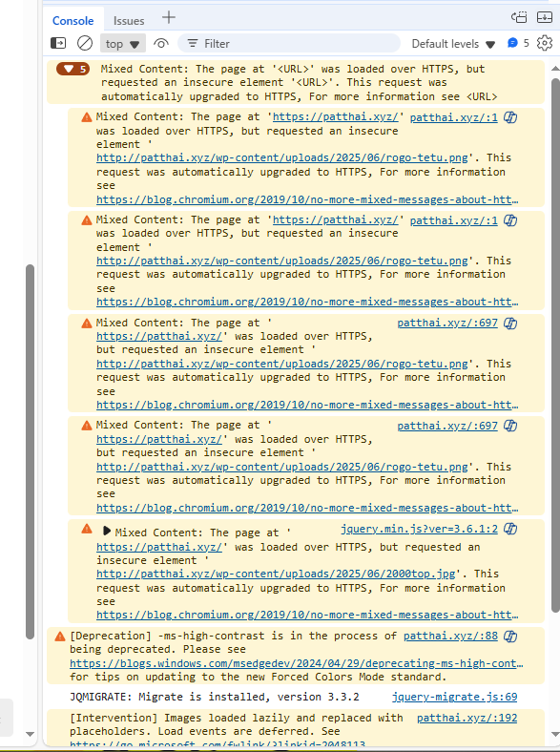Click warning triangle icon of Deprecation message
This screenshot has width=560, height=752.
coord(60,637)
